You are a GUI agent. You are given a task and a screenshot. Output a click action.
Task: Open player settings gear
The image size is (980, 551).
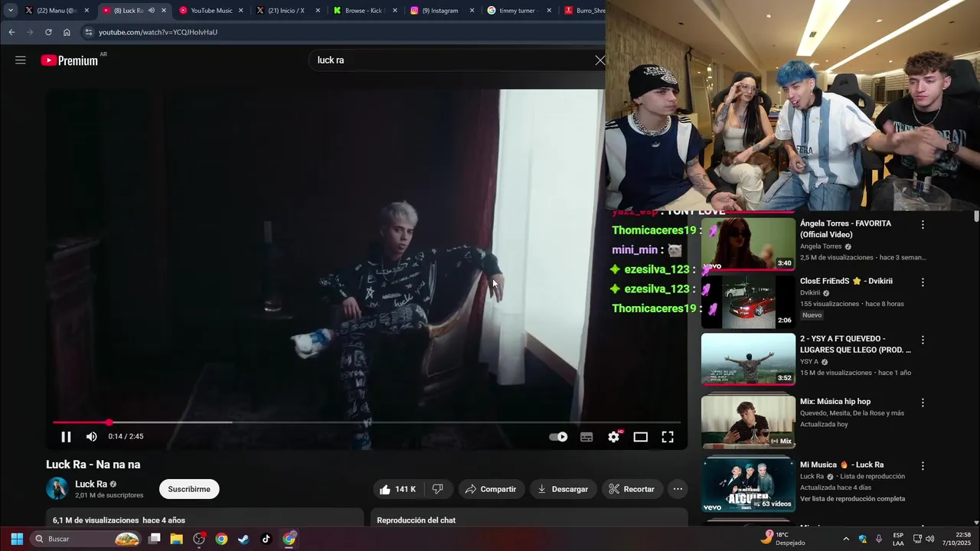point(614,437)
